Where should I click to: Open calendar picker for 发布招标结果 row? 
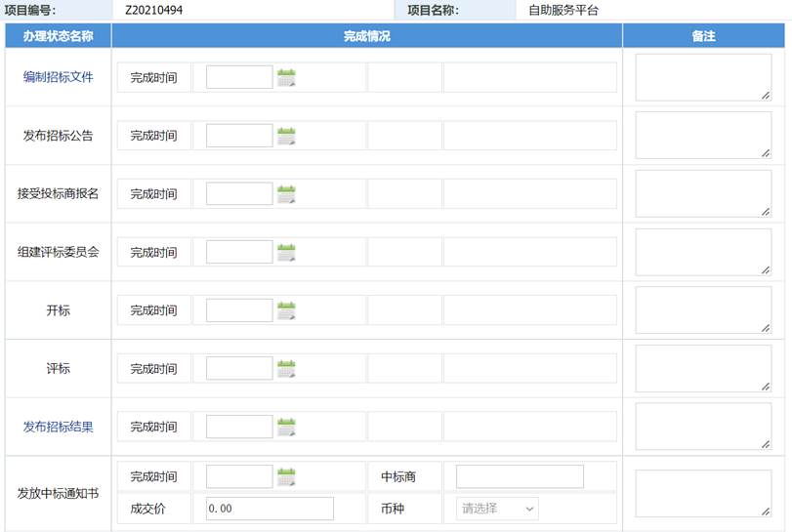(286, 427)
